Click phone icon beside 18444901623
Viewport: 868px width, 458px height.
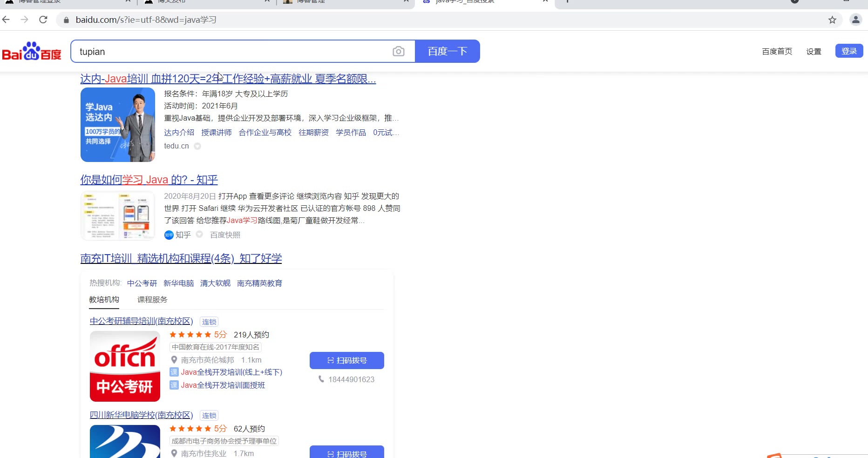point(321,379)
